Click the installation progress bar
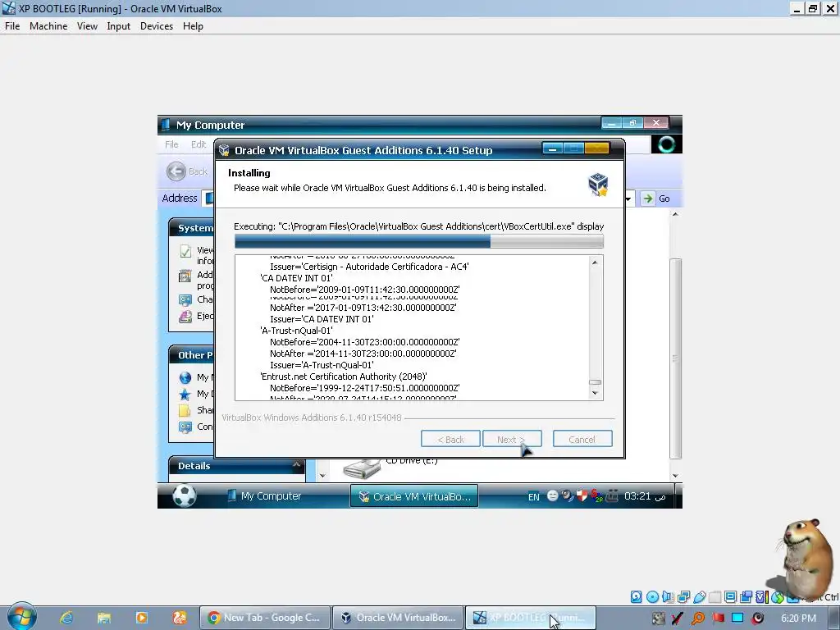Image resolution: width=840 pixels, height=630 pixels. coord(419,242)
